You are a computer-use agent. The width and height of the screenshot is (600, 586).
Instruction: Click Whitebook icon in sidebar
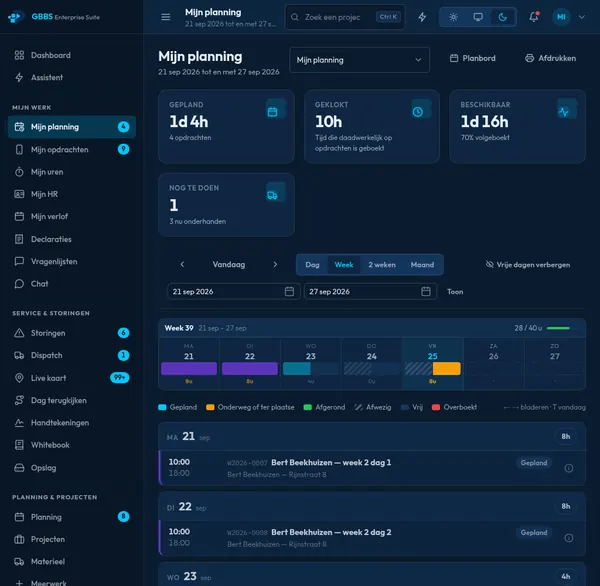coord(19,445)
